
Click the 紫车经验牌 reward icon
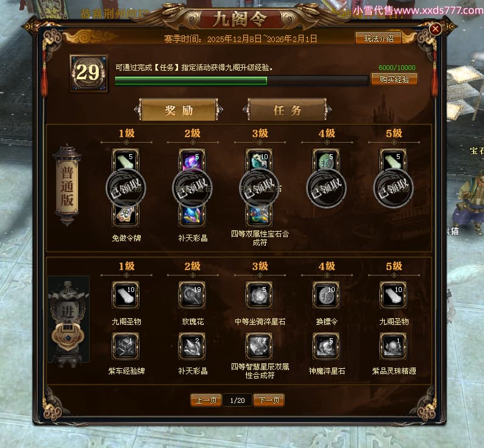coord(126,346)
